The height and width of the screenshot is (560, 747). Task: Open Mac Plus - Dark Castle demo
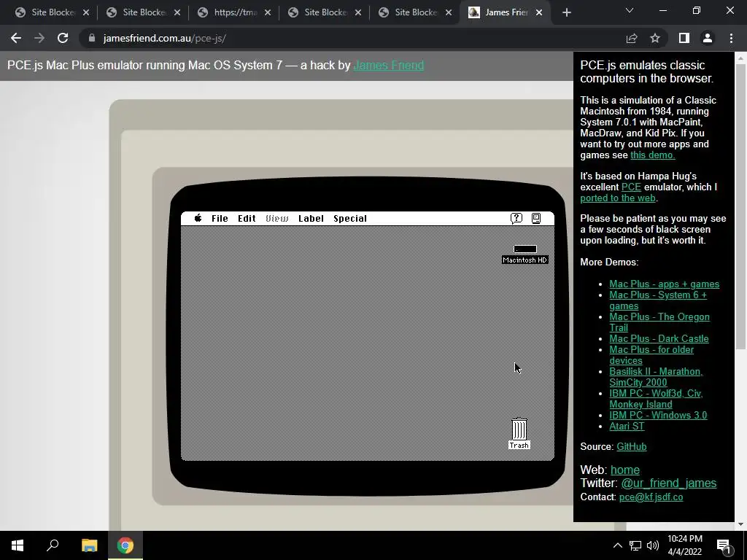coord(659,338)
